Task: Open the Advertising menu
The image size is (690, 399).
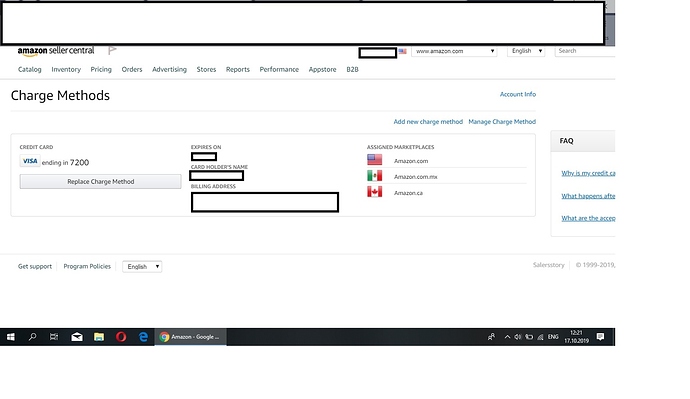Action: (169, 70)
